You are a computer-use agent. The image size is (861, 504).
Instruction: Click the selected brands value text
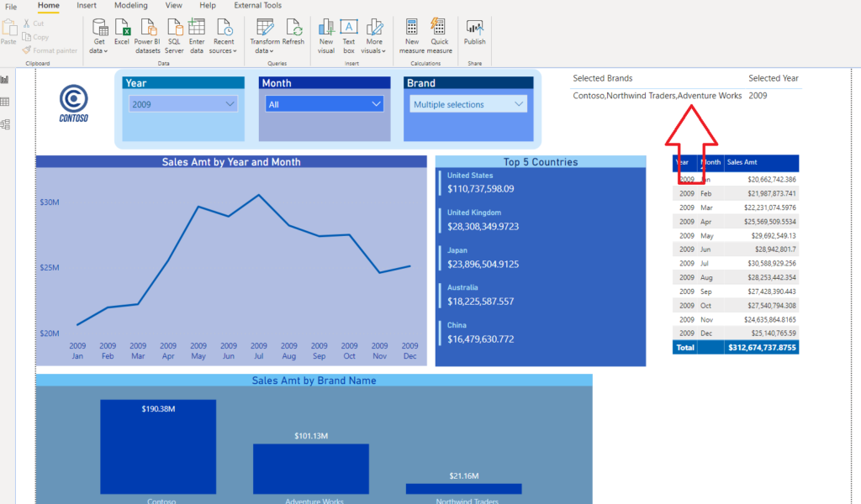(x=658, y=96)
